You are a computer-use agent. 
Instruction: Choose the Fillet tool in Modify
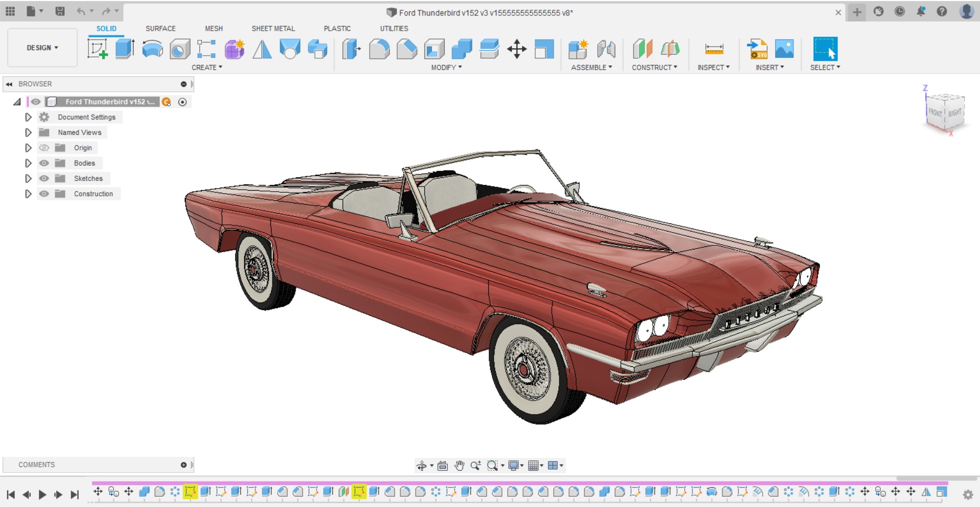point(379,49)
